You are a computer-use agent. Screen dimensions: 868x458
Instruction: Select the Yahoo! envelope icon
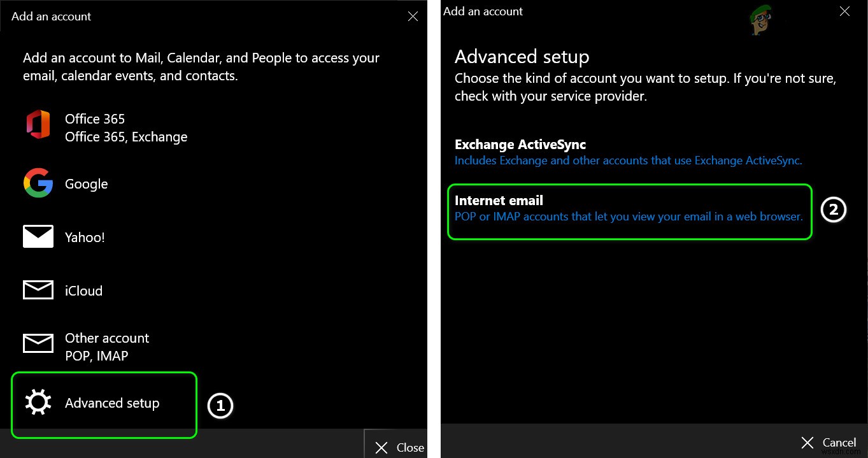[38, 236]
